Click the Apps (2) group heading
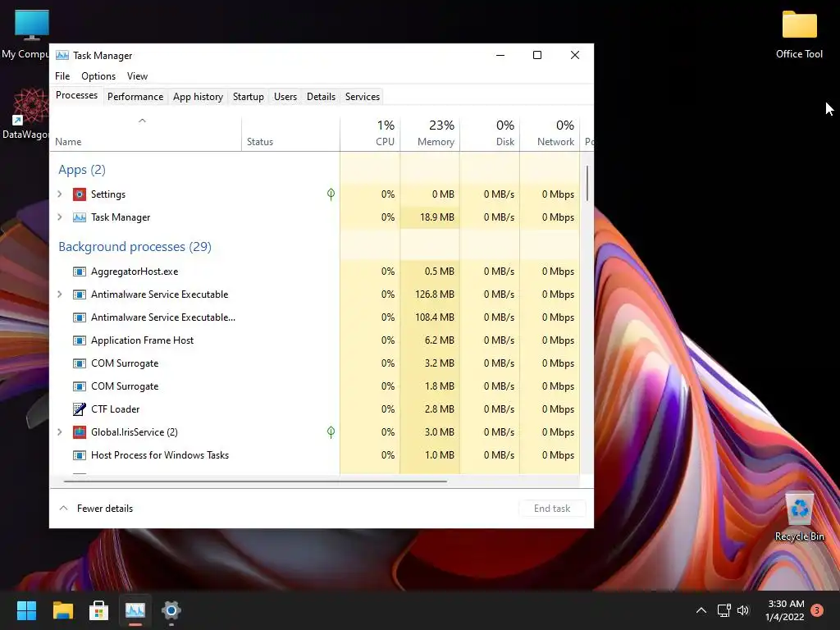 click(x=82, y=170)
